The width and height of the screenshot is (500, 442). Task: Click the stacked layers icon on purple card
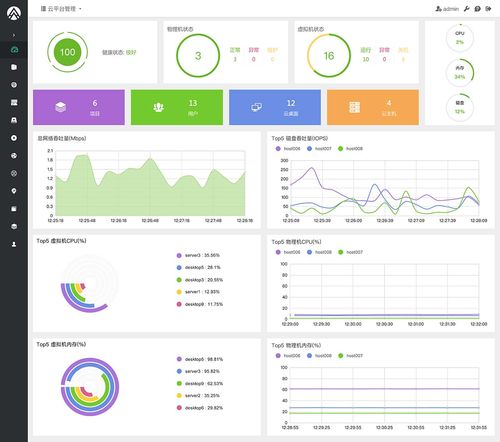(60, 107)
